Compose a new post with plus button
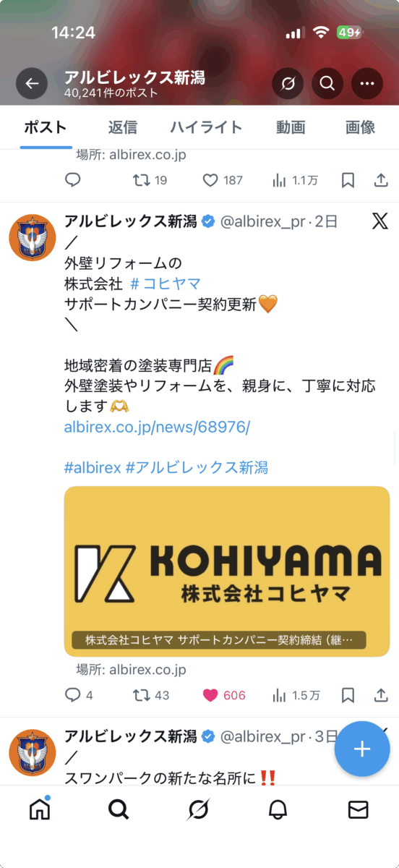The width and height of the screenshot is (399, 868). (x=362, y=749)
